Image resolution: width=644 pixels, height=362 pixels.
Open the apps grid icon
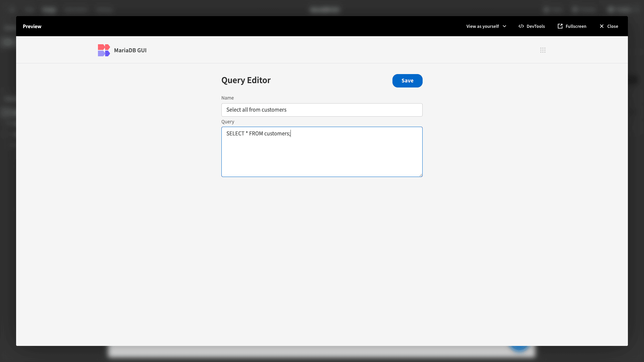543,50
